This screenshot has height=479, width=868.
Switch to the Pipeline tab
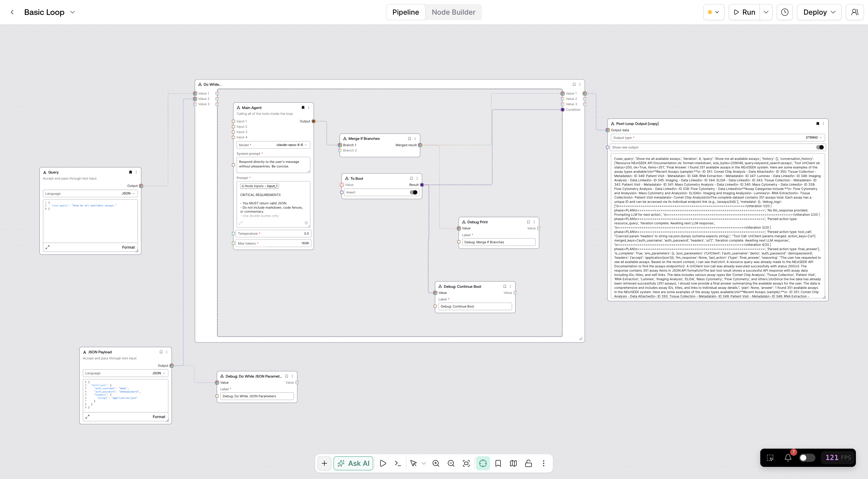pyautogui.click(x=406, y=12)
